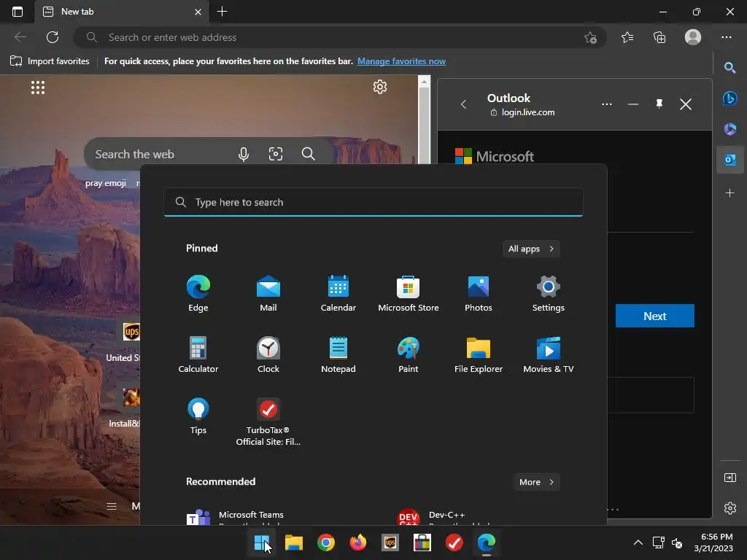
Task: Select Outlook icon in Edge sidebar
Action: tap(729, 160)
